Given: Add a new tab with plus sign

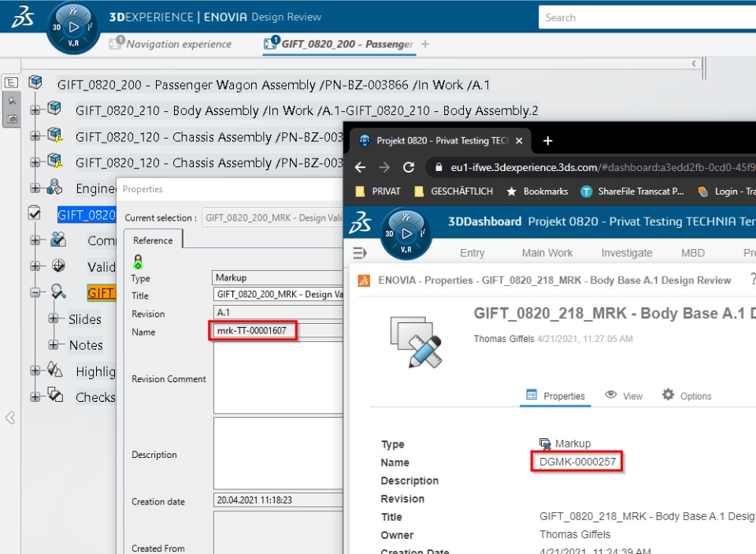Looking at the screenshot, I should point(424,44).
